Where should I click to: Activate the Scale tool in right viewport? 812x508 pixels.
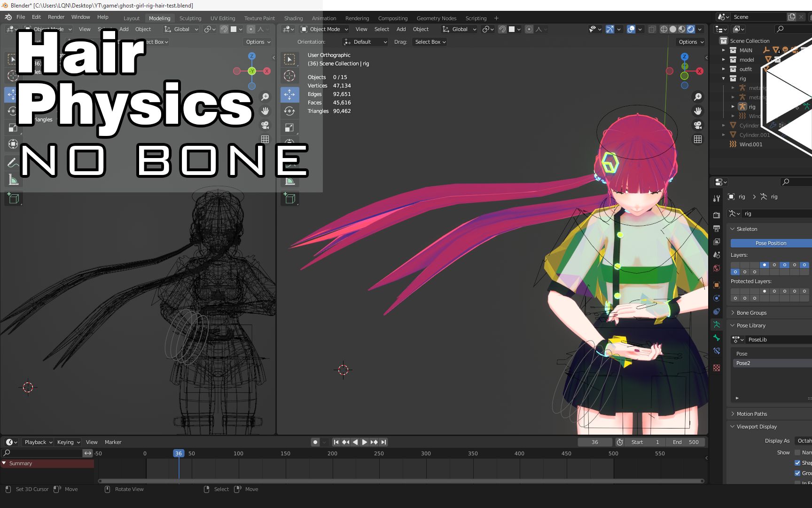(x=289, y=127)
